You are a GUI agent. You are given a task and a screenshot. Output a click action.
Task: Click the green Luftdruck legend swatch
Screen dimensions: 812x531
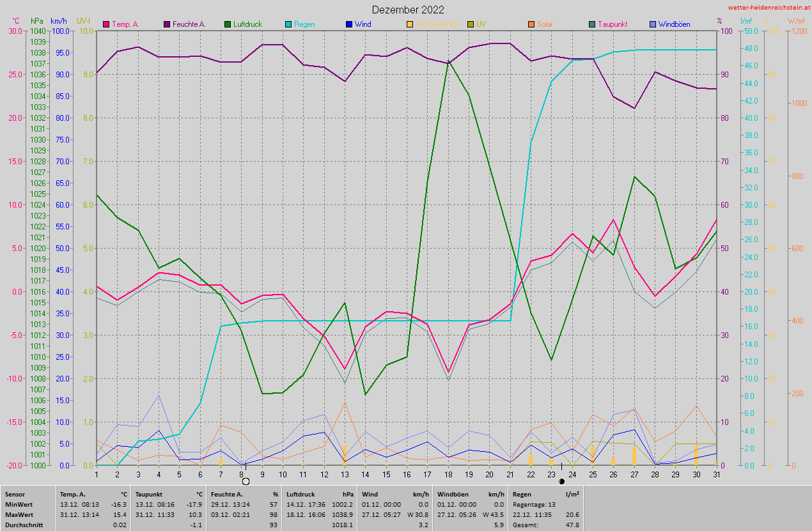(227, 24)
